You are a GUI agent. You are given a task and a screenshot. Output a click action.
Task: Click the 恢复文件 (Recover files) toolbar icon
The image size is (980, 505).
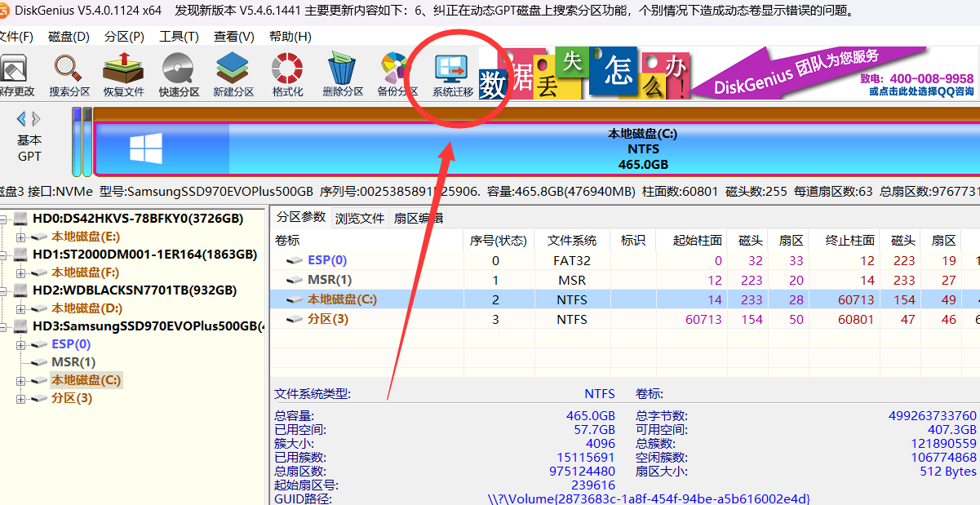click(123, 69)
